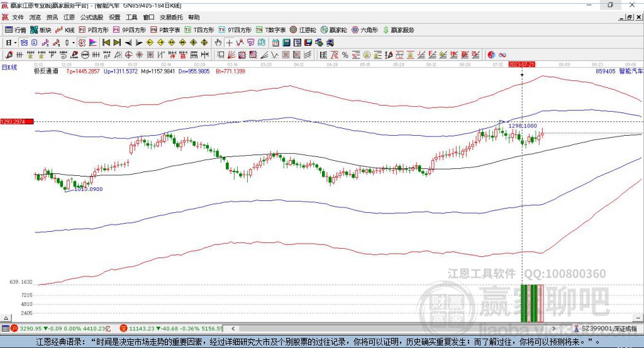Open the 帮助 menu
This screenshot has width=644, height=348.
pyautogui.click(x=194, y=17)
